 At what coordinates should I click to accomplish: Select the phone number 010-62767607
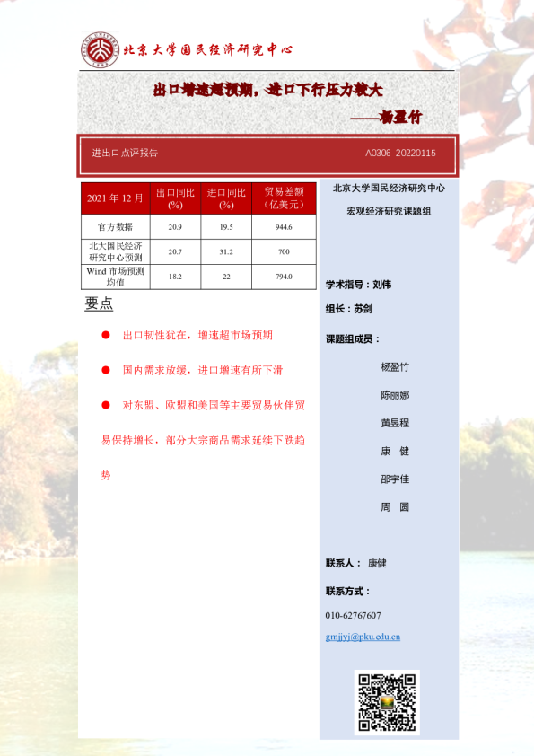point(353,615)
